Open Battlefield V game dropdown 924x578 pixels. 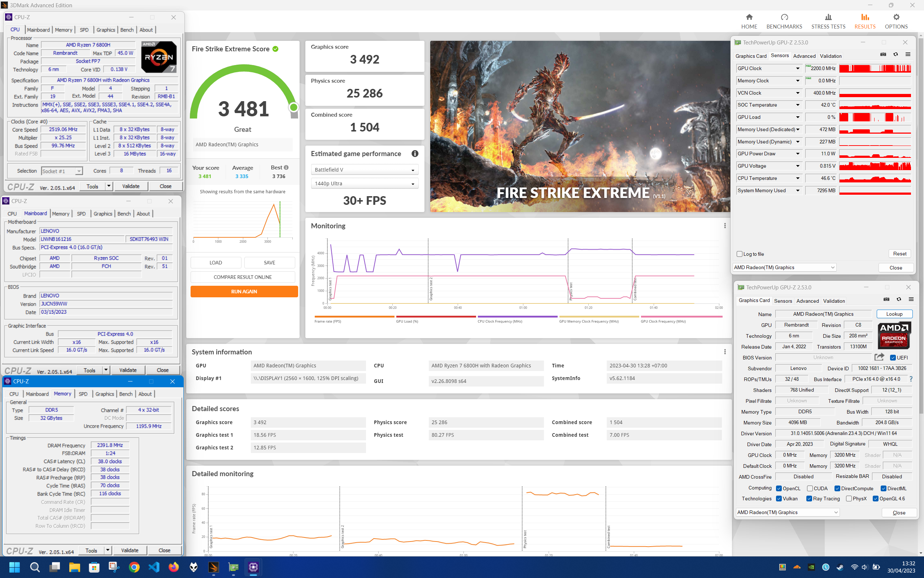click(365, 170)
